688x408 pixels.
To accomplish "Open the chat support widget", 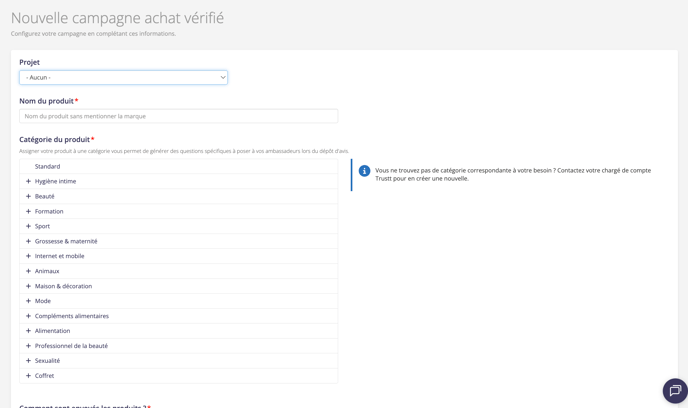I will 675,391.
